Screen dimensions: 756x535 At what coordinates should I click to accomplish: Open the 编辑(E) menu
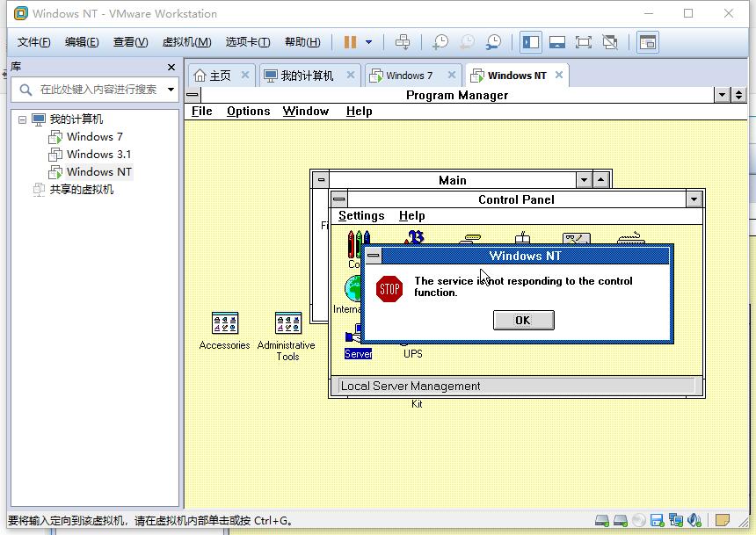pos(82,42)
